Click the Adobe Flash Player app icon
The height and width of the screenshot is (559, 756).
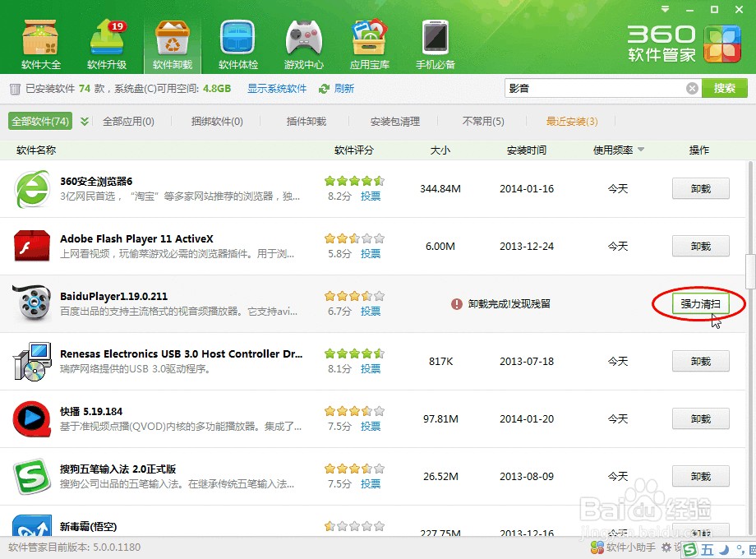click(32, 246)
